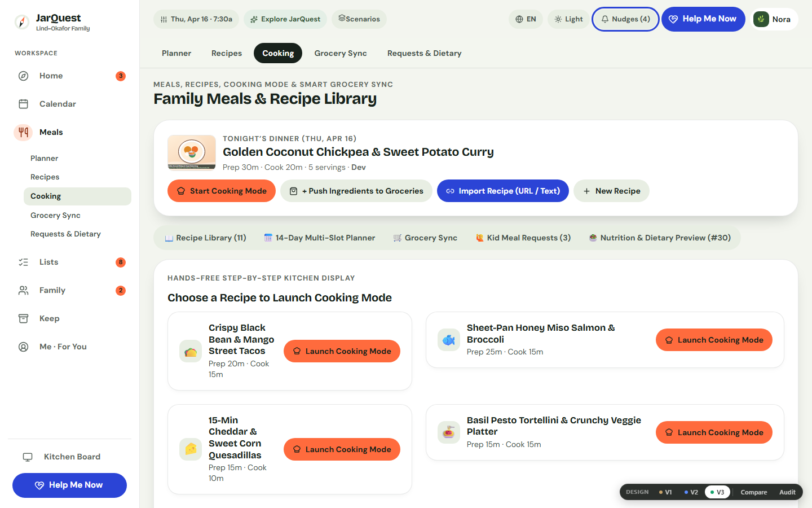Start Cooking Mode for tonight's dinner
The width and height of the screenshot is (812, 508).
click(222, 191)
